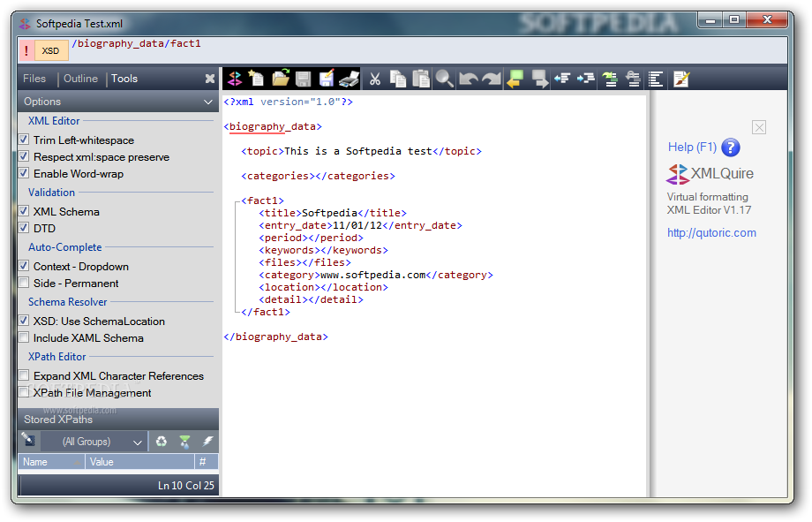Click the lightning bolt icon in Stored XPaths
The image size is (812, 522).
[207, 441]
